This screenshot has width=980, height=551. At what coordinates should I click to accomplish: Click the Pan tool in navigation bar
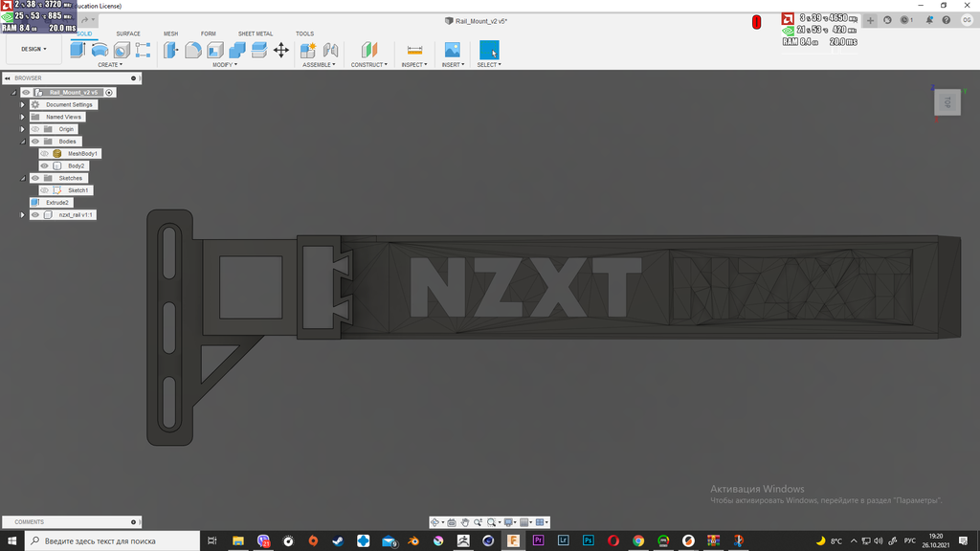[x=466, y=522]
